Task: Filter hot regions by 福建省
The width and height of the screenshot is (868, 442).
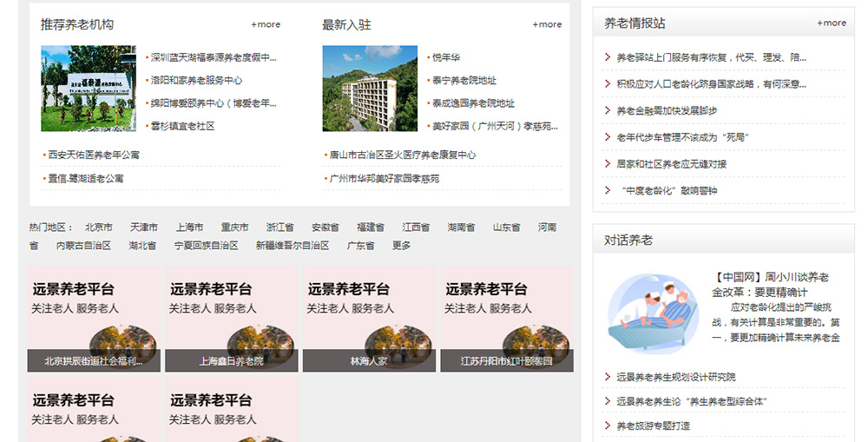Action: point(371,228)
